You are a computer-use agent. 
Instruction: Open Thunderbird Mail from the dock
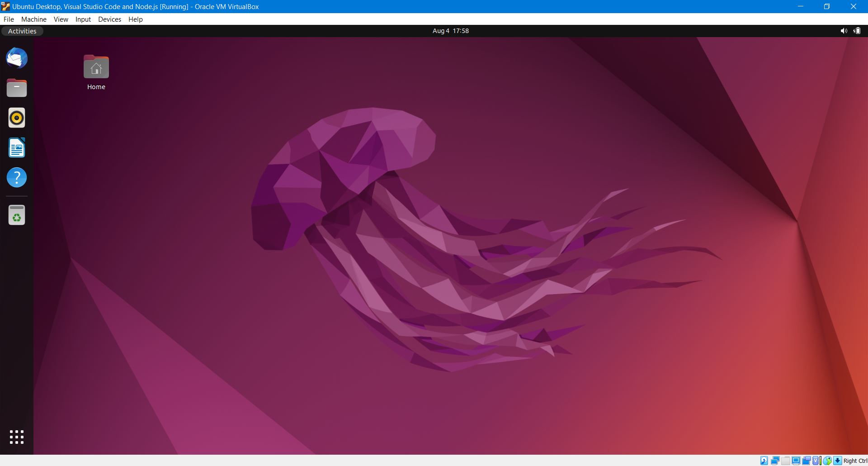pyautogui.click(x=17, y=58)
